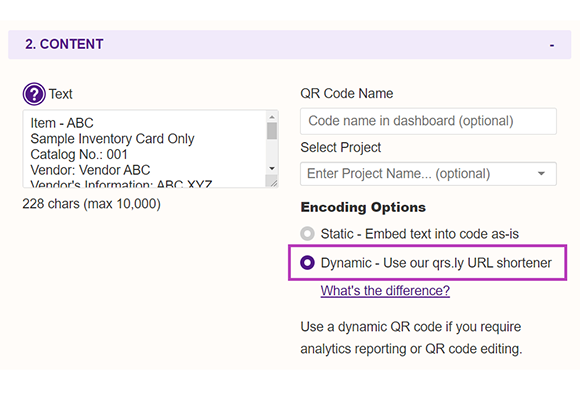Click the purple question mark help icon
The image size is (580, 394).
coord(34,94)
